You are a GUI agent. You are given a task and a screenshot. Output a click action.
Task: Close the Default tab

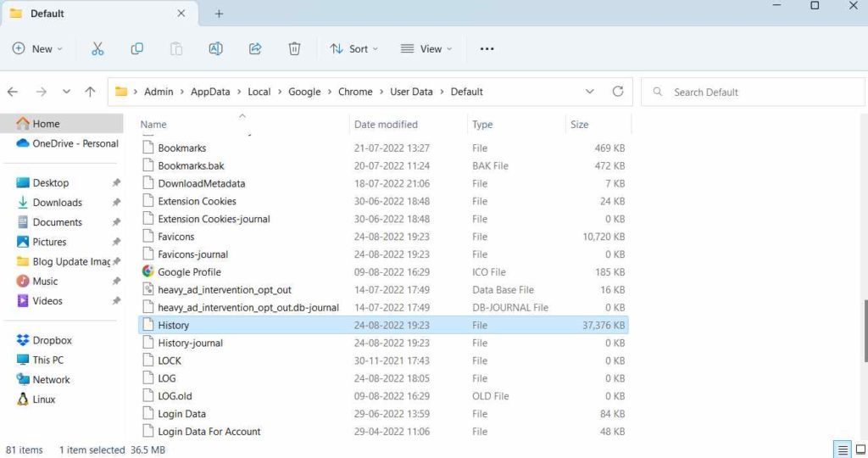(181, 14)
